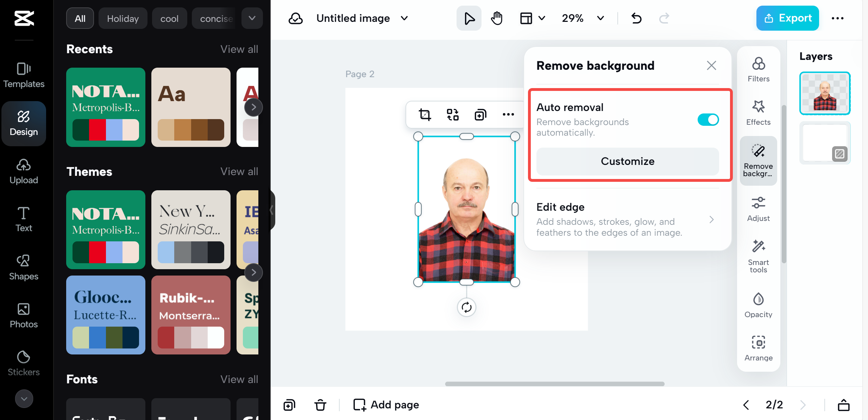The image size is (868, 420).
Task: Open the zoom percentage dropdown
Action: [600, 18]
